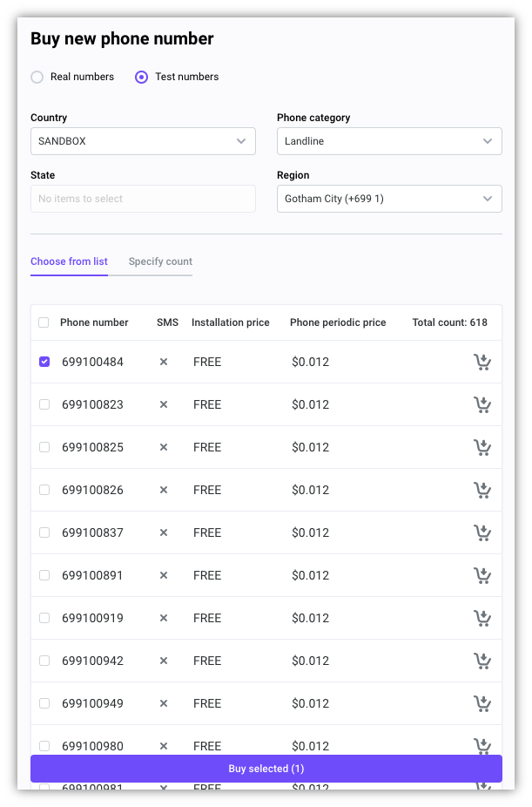The width and height of the screenshot is (532, 807).
Task: Select the Choose from list tab
Action: point(69,261)
